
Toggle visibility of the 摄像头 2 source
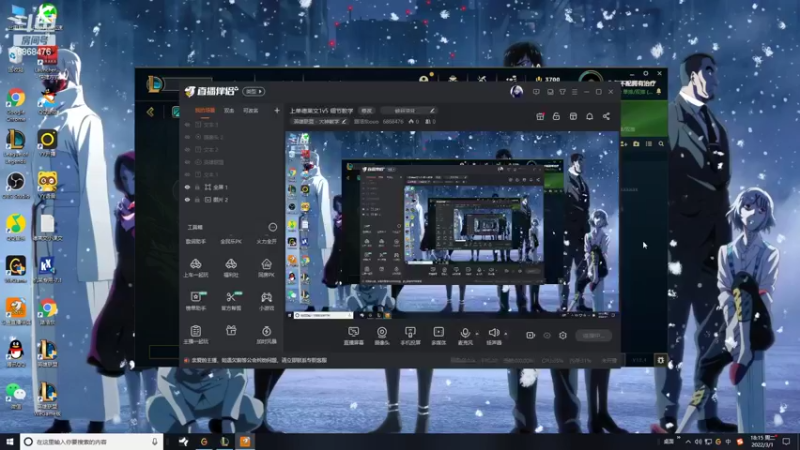[x=187, y=137]
